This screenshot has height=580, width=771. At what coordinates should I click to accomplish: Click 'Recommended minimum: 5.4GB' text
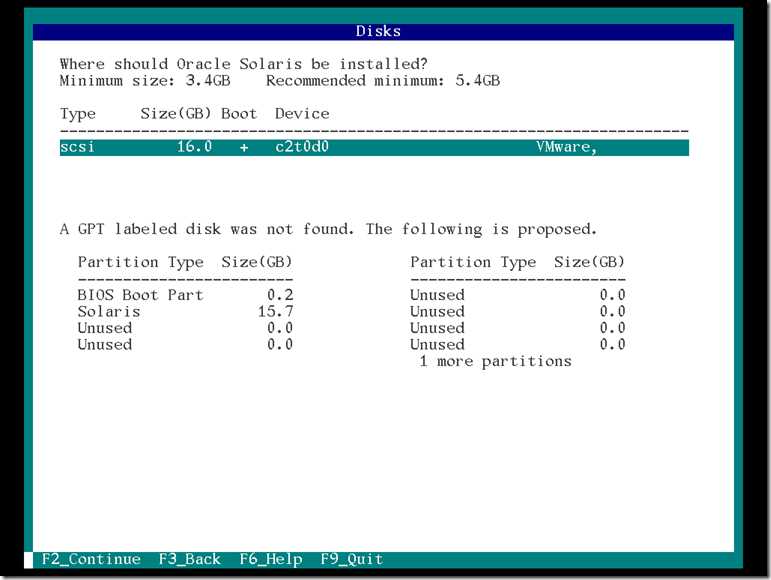click(383, 81)
